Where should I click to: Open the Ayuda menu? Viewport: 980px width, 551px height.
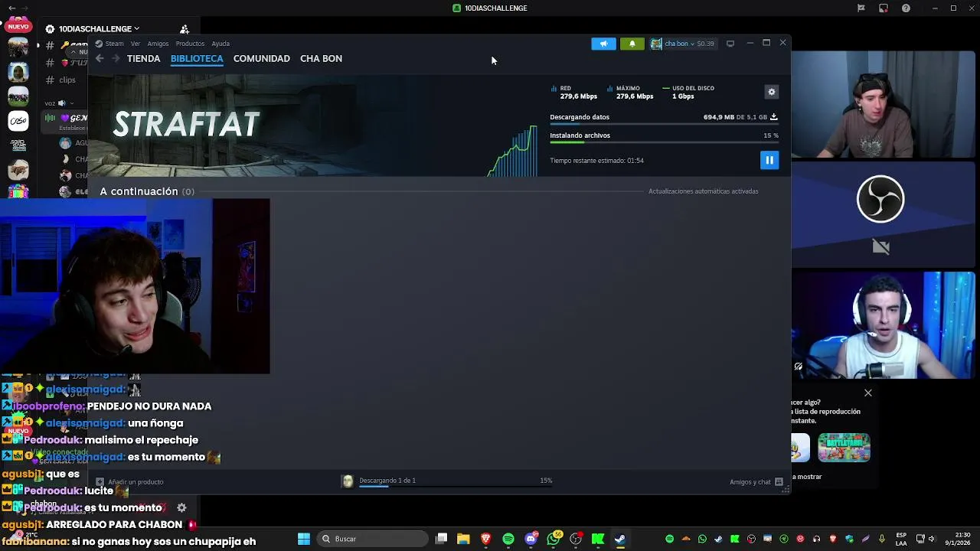[x=220, y=44]
